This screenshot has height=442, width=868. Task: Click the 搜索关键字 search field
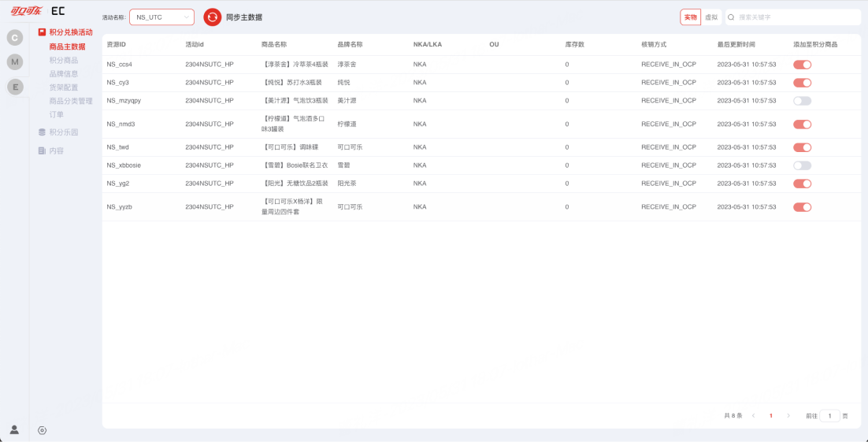coord(793,17)
